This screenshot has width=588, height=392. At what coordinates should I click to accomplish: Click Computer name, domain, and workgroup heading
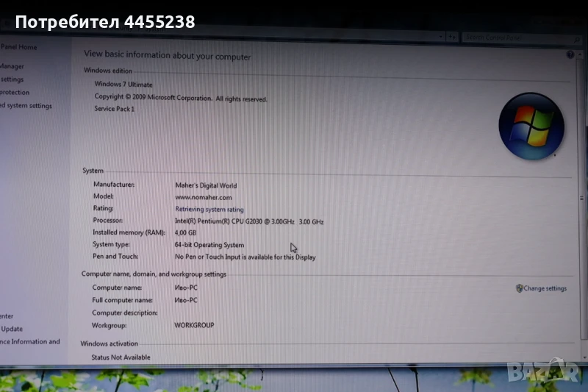(x=154, y=274)
